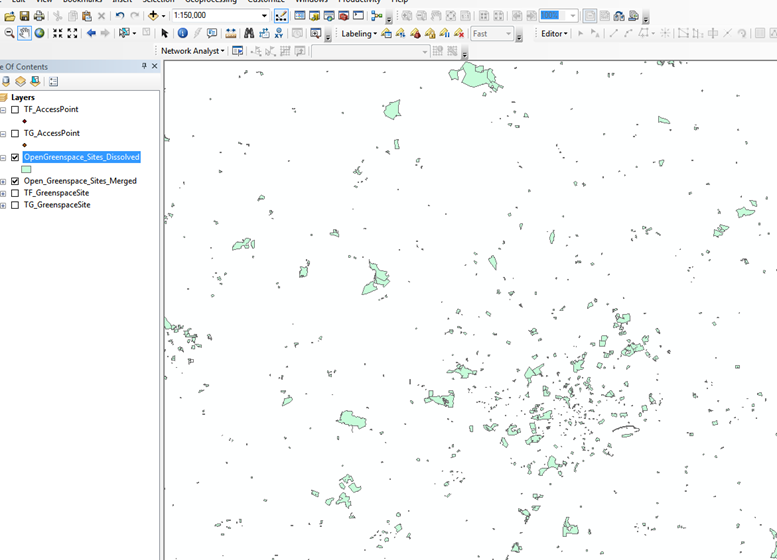Expand Open_Greenspace_Sites_Merged legend
The height and width of the screenshot is (560, 777).
tap(3, 181)
